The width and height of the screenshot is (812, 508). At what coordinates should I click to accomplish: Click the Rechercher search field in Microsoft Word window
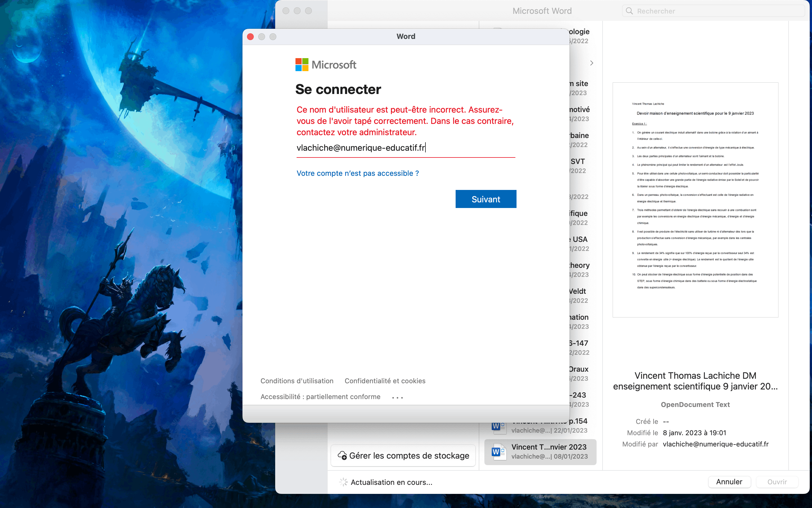(x=713, y=11)
